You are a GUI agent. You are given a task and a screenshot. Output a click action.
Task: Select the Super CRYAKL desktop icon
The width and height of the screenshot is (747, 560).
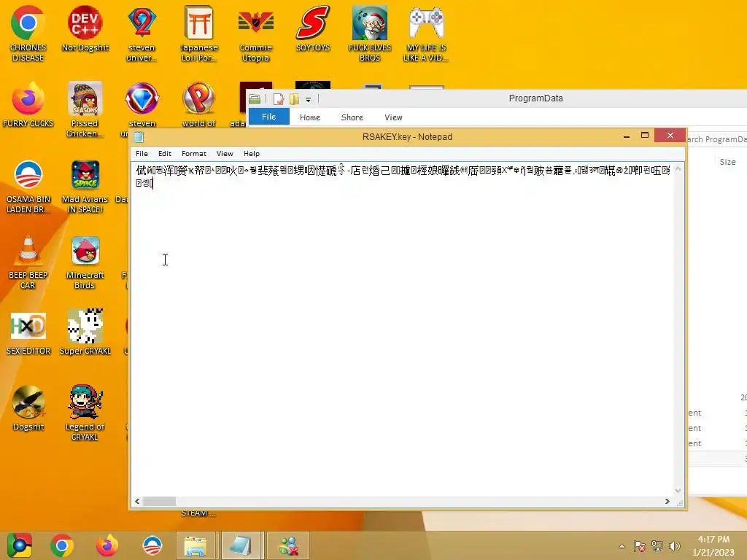[85, 332]
